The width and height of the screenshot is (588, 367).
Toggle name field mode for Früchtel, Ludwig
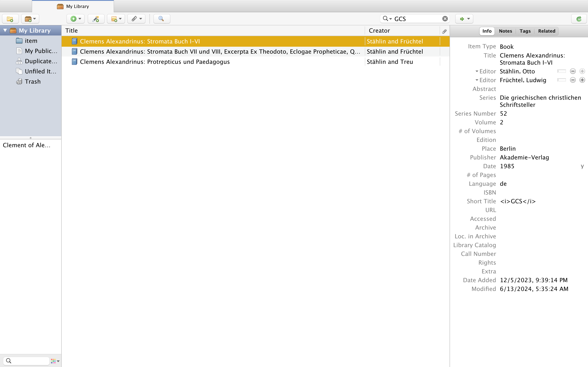tap(561, 80)
